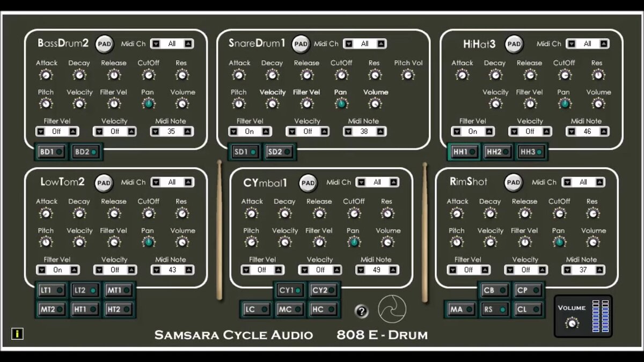Decrease the SnareDrum1 Midi Ch value
644x362 pixels.
tap(348, 44)
